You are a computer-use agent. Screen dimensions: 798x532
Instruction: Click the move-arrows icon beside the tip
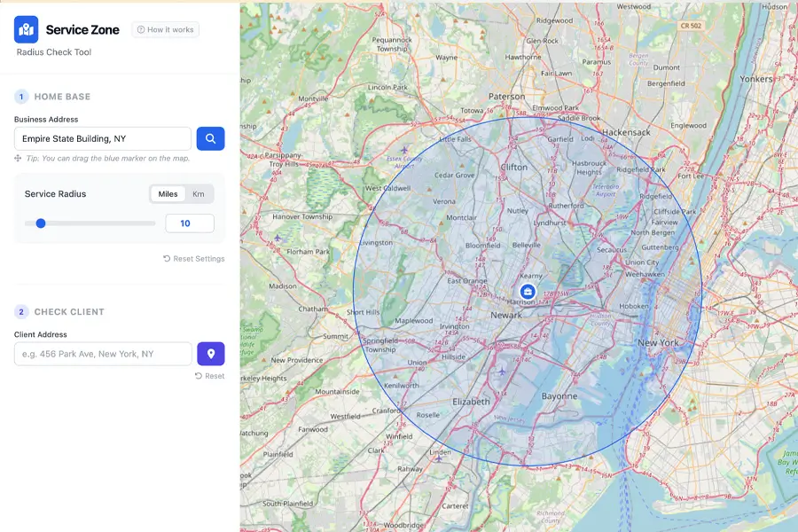[19, 159]
